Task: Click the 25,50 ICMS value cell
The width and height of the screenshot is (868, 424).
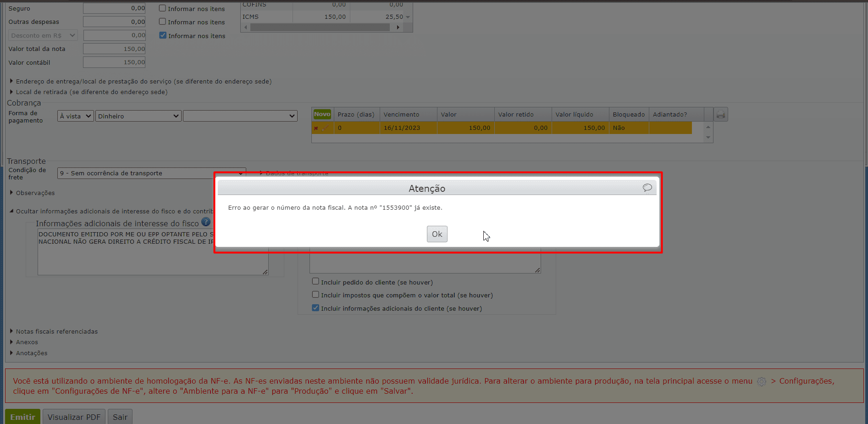Action: tap(377, 17)
